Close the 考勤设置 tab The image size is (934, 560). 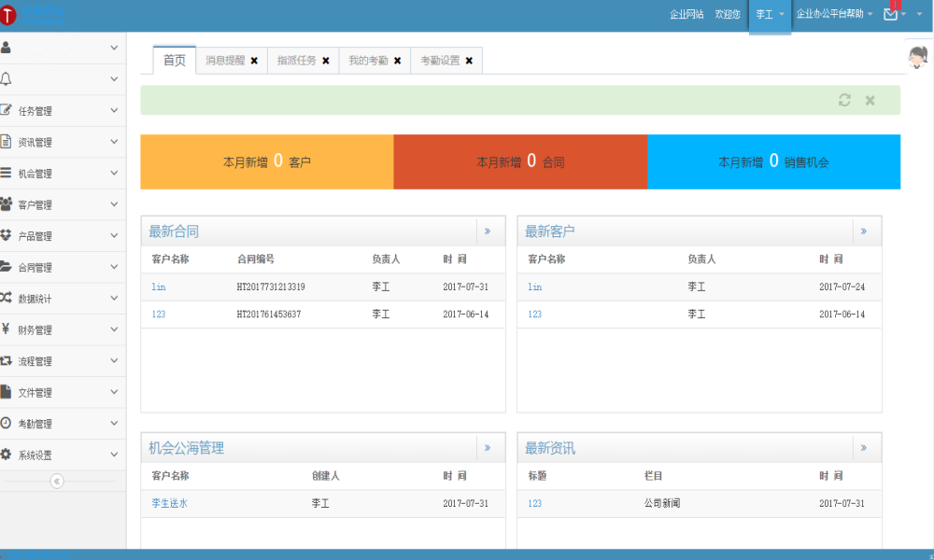pos(470,61)
